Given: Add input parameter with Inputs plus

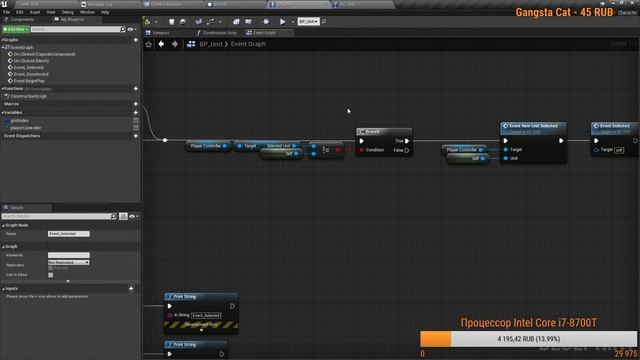Looking at the screenshot, I should 131,289.
